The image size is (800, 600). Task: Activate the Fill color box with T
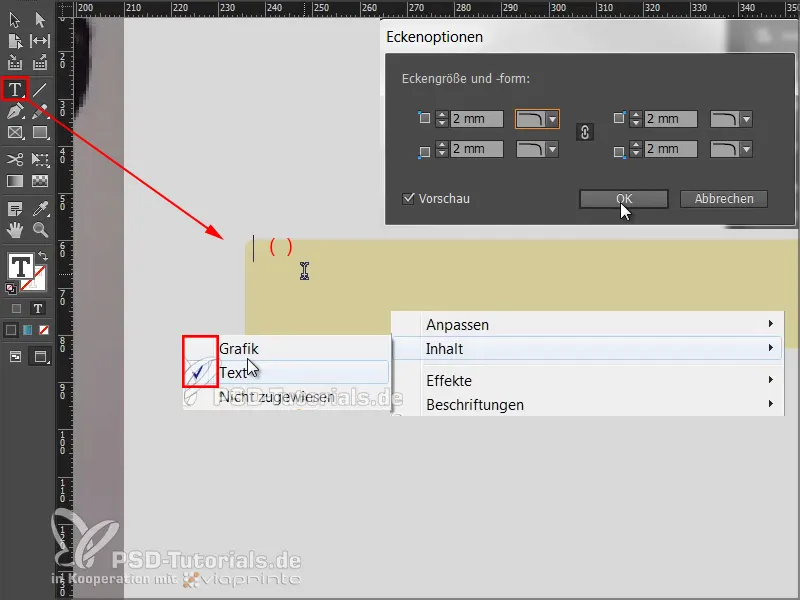coord(20,266)
